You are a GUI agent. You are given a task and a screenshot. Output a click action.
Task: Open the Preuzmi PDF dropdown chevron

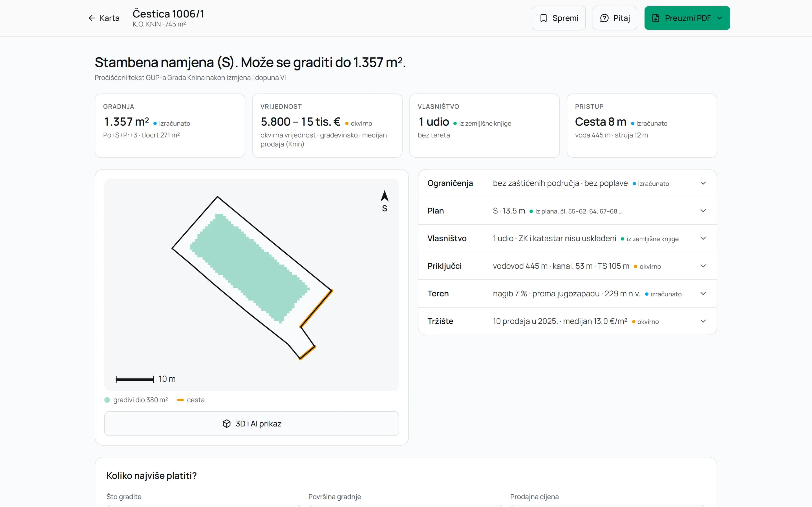point(720,18)
